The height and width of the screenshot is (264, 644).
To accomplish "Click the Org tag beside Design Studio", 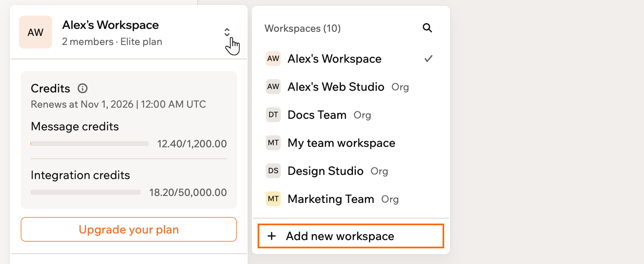I will (379, 171).
